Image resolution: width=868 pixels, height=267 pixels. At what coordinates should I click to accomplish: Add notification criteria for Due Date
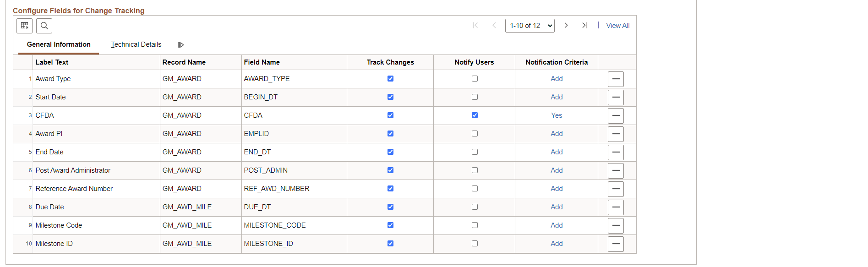click(x=557, y=207)
